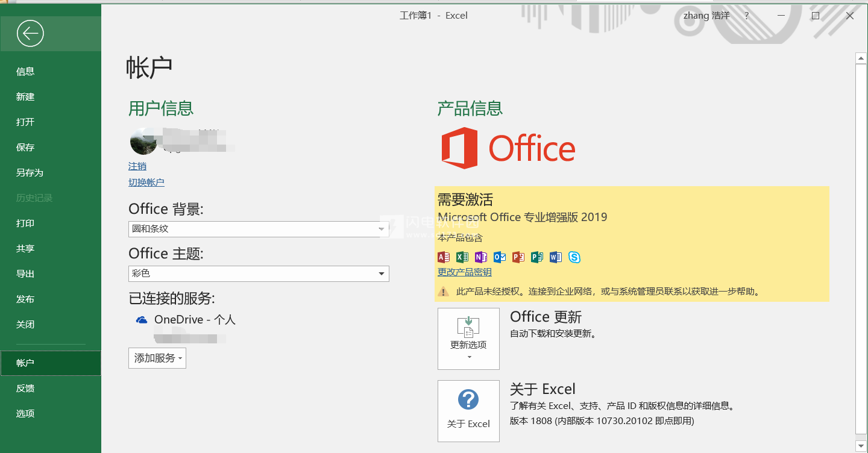Click the 注销 link
Screen dimensions: 868x453
coord(137,166)
